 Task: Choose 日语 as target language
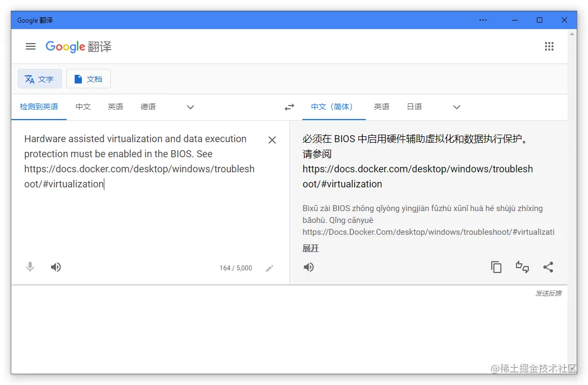[414, 107]
